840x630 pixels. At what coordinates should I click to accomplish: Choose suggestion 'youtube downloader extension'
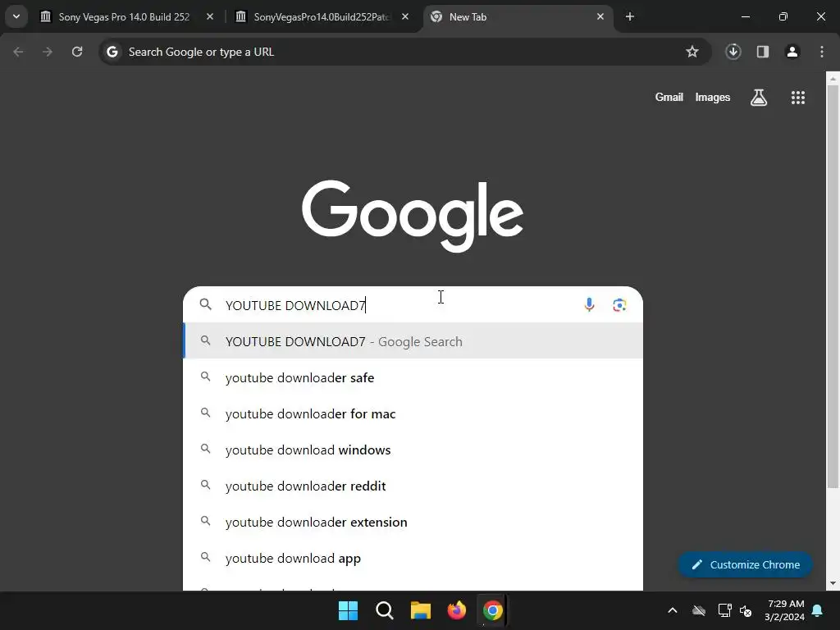pyautogui.click(x=413, y=522)
